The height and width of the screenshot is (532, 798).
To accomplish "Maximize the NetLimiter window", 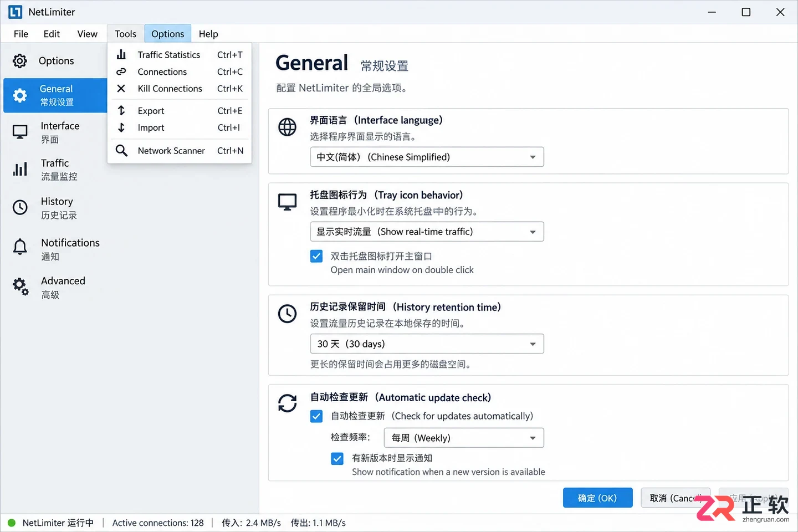I will [x=746, y=12].
